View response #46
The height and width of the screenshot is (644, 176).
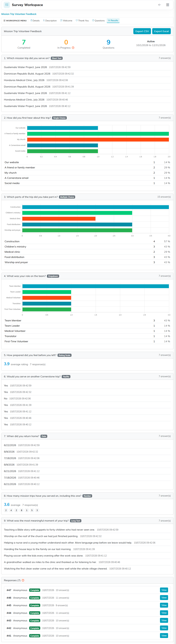click(x=164, y=597)
